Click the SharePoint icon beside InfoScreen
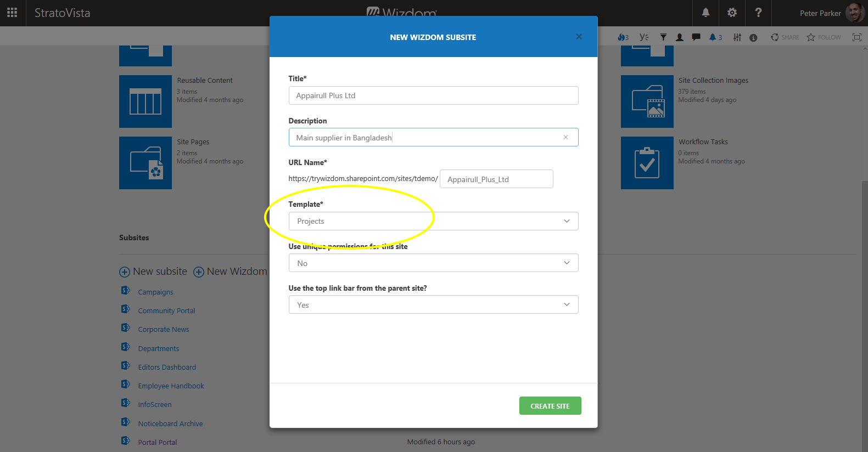Image resolution: width=868 pixels, height=452 pixels. 126,403
